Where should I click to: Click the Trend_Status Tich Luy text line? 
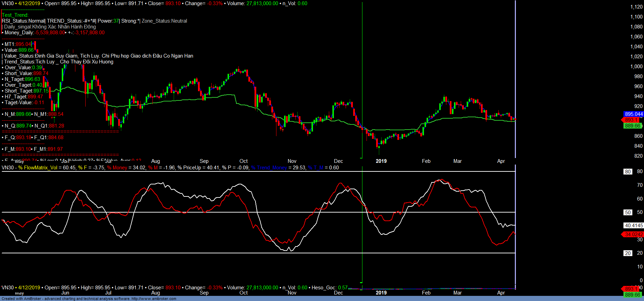point(58,62)
